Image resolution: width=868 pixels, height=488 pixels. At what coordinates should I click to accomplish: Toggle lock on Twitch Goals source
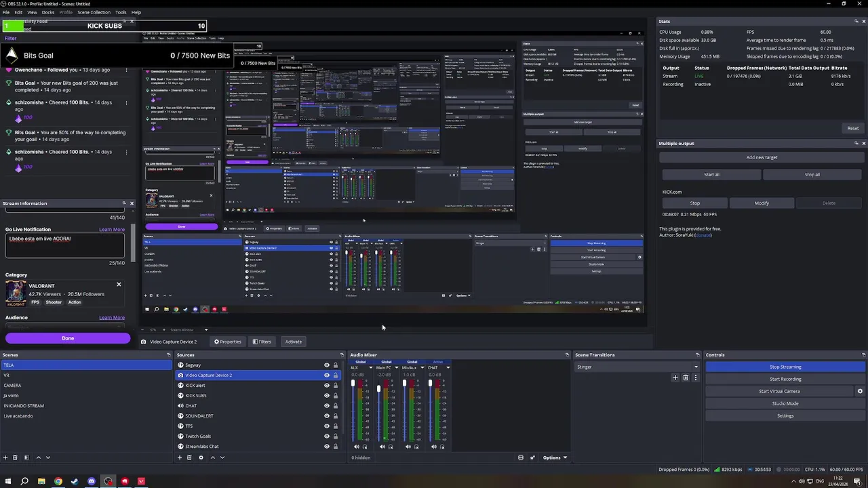pos(335,436)
